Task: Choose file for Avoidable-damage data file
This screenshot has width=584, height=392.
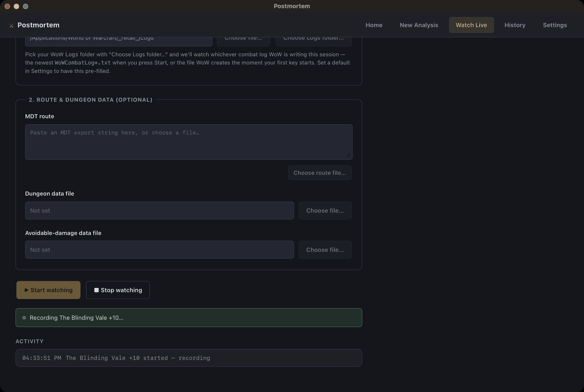Action: 325,250
